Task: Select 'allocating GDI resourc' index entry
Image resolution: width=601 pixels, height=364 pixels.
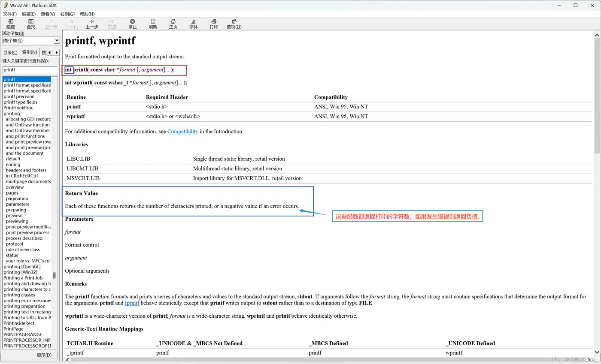Action: [x=28, y=119]
